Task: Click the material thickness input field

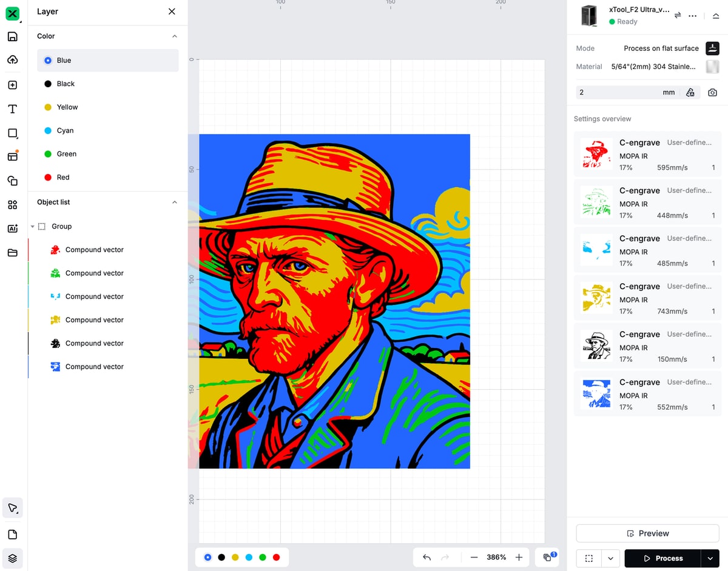Action: 619,93
